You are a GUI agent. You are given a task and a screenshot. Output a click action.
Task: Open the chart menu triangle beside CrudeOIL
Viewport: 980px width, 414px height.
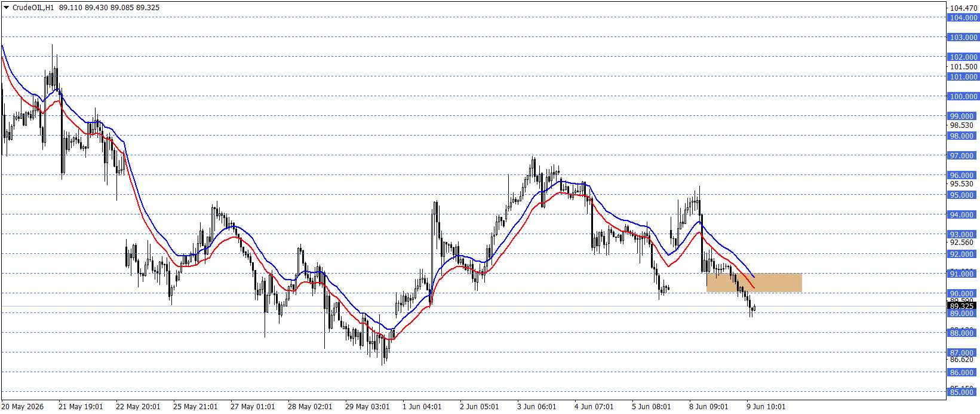(6, 8)
